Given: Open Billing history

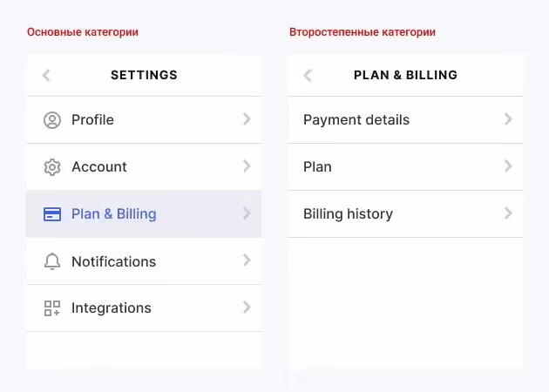Looking at the screenshot, I should point(348,214).
